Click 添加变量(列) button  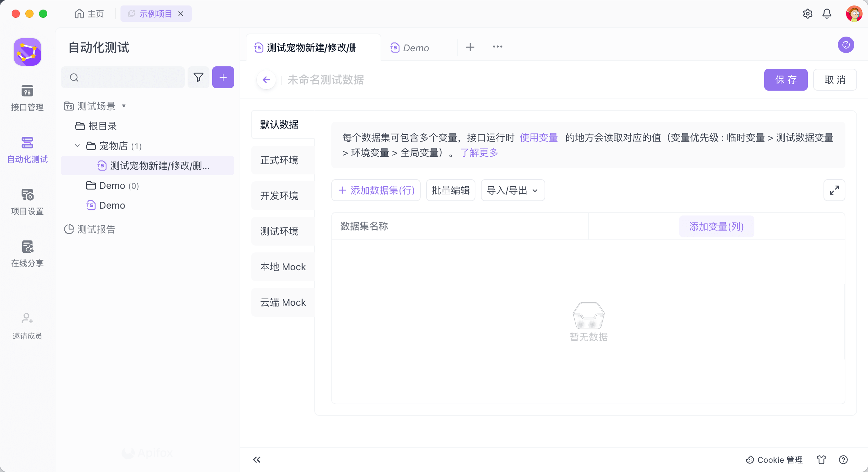click(716, 226)
